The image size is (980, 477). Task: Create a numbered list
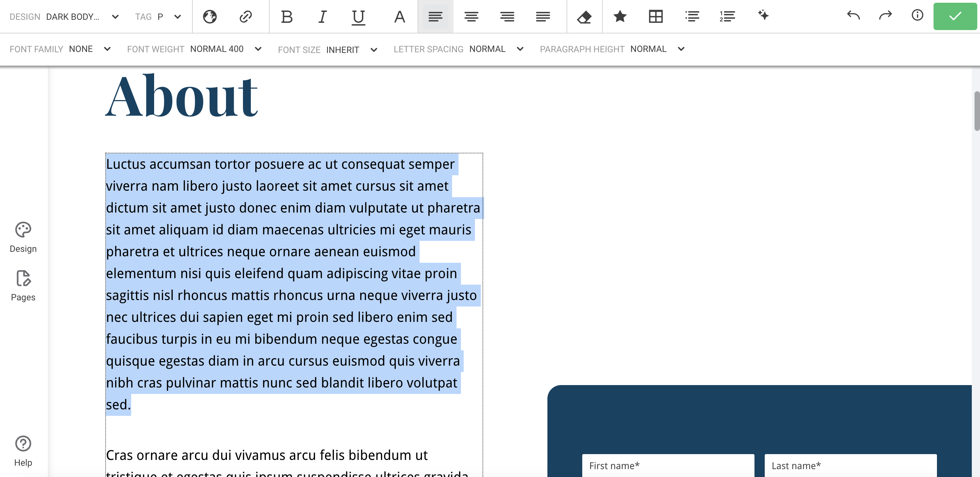click(x=727, y=16)
